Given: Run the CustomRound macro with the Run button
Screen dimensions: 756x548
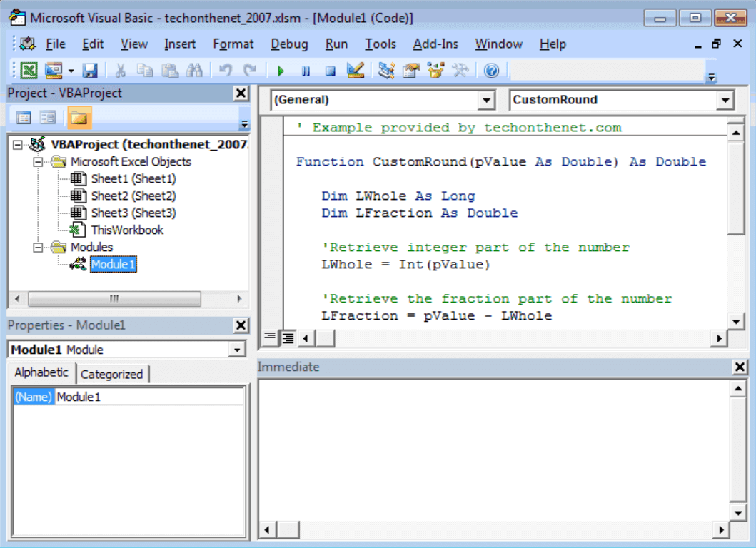Looking at the screenshot, I should (281, 70).
